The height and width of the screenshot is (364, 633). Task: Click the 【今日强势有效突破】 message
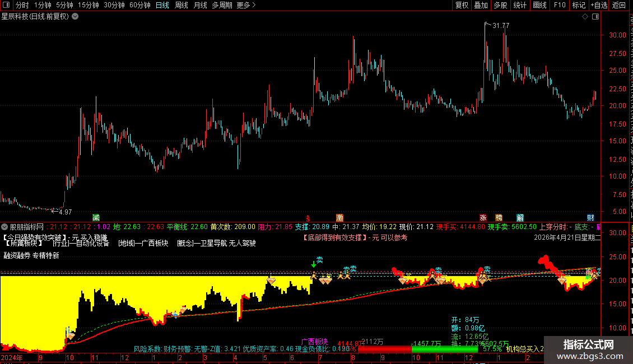pyautogui.click(x=35, y=237)
